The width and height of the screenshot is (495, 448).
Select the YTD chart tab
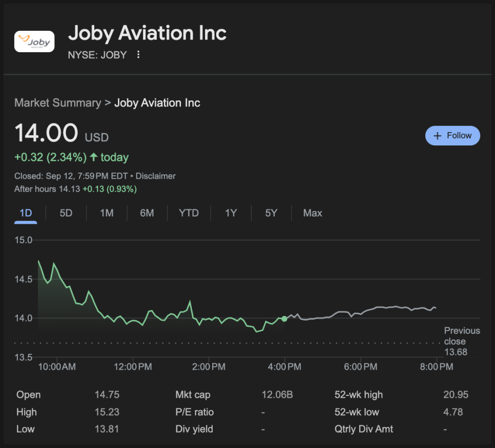[x=189, y=213]
